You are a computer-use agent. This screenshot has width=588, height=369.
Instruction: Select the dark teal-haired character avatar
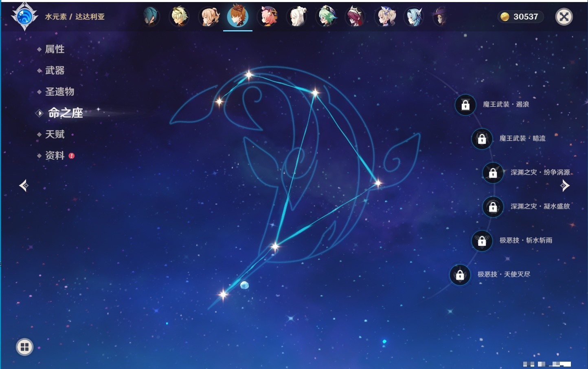pos(151,17)
